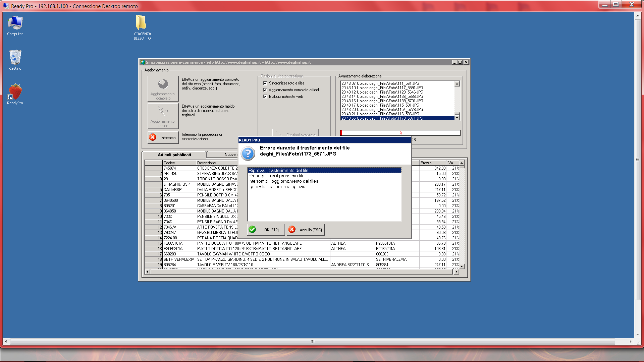The height and width of the screenshot is (362, 644).
Task: Toggle the Sincronizza foto e files checkbox
Action: 265,83
